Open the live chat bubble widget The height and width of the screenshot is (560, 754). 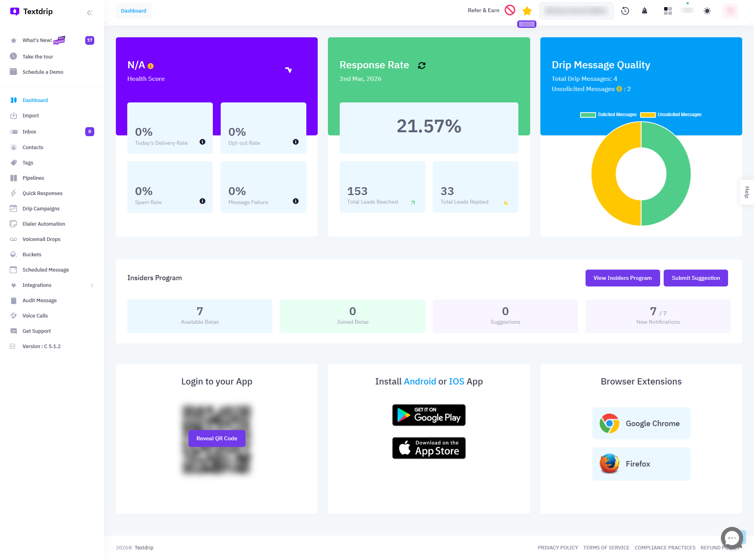pos(732,538)
